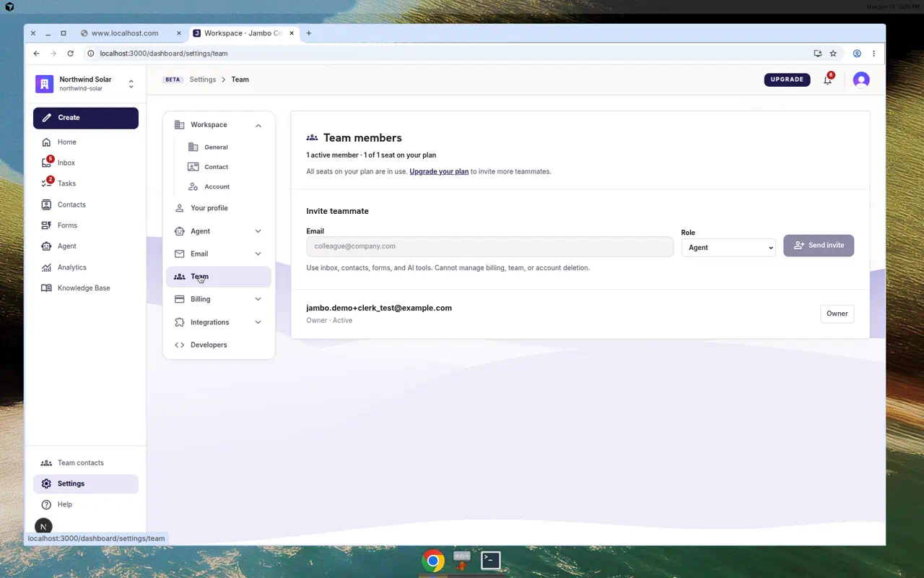The image size is (924, 578).
Task: Click jambo.demo+clerk_test@example.com member row text
Action: pos(379,308)
